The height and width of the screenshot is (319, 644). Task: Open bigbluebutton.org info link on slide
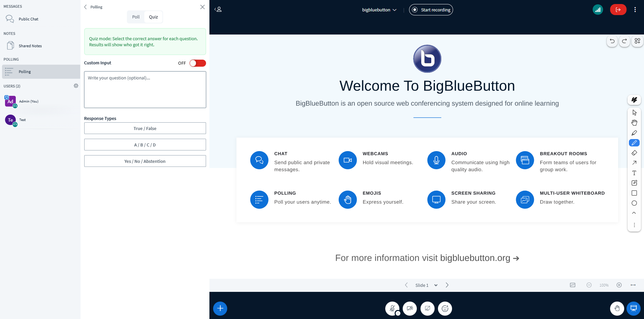pos(480,258)
